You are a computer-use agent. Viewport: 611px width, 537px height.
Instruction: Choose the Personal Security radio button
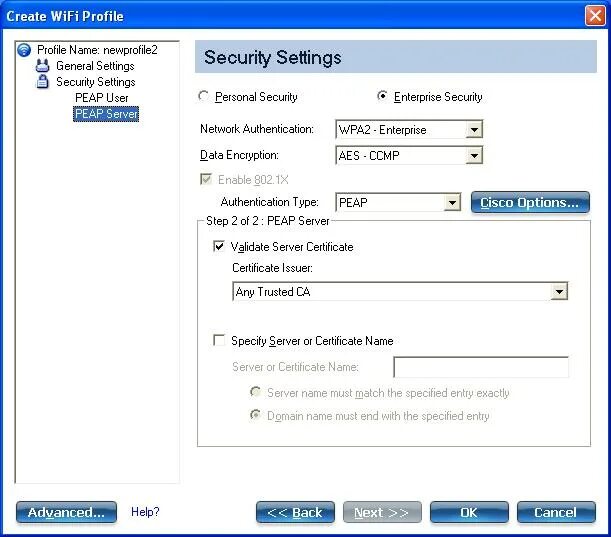(x=203, y=96)
